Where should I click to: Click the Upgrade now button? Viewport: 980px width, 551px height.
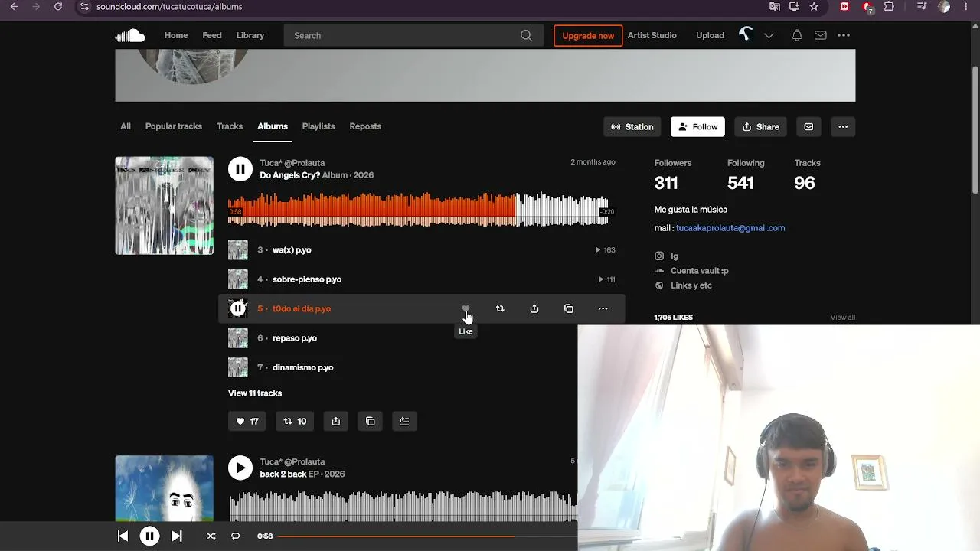pyautogui.click(x=588, y=35)
